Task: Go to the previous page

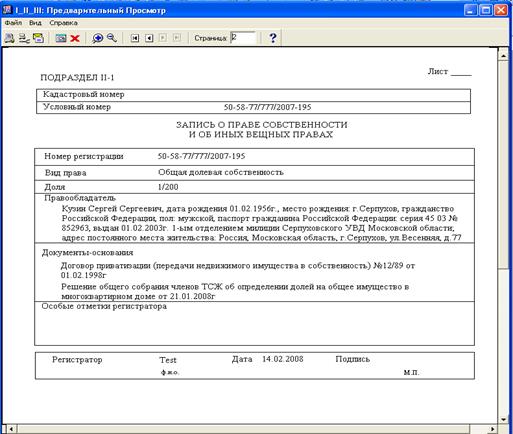Action: (149, 38)
